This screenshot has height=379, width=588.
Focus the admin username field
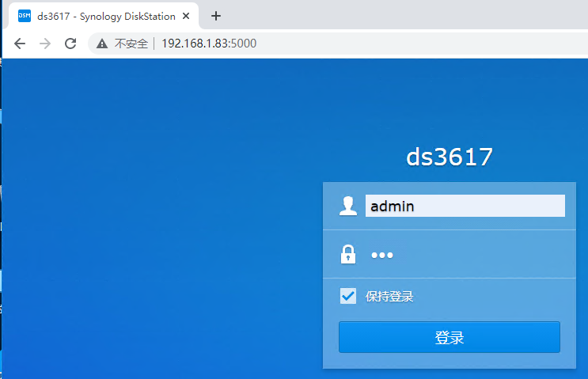[465, 206]
